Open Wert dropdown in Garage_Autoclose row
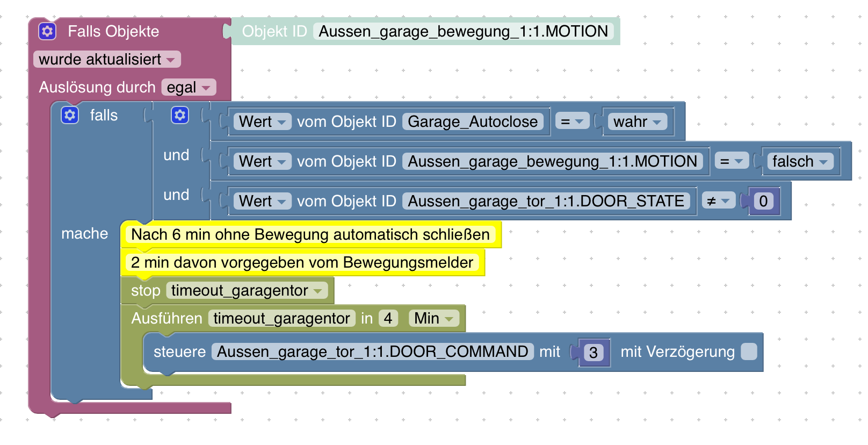Viewport: 868px width, 445px height. point(263,121)
